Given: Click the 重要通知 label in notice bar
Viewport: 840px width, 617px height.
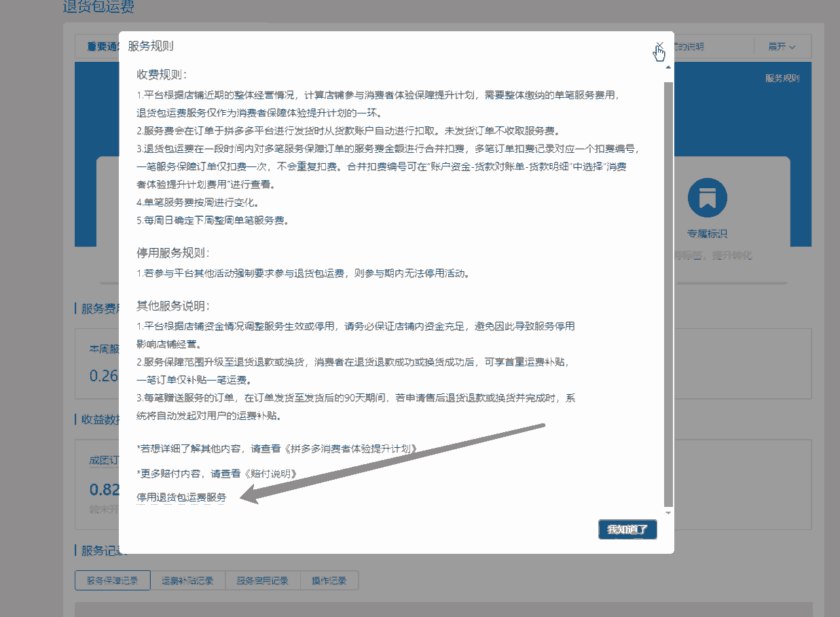Looking at the screenshot, I should coord(103,47).
